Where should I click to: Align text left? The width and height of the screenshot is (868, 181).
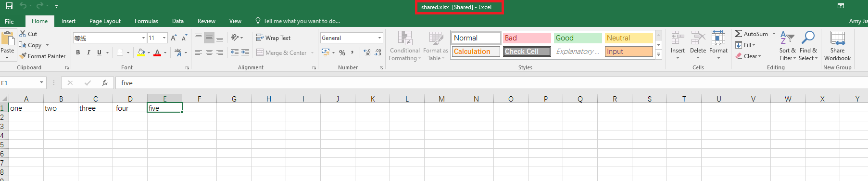[x=199, y=52]
